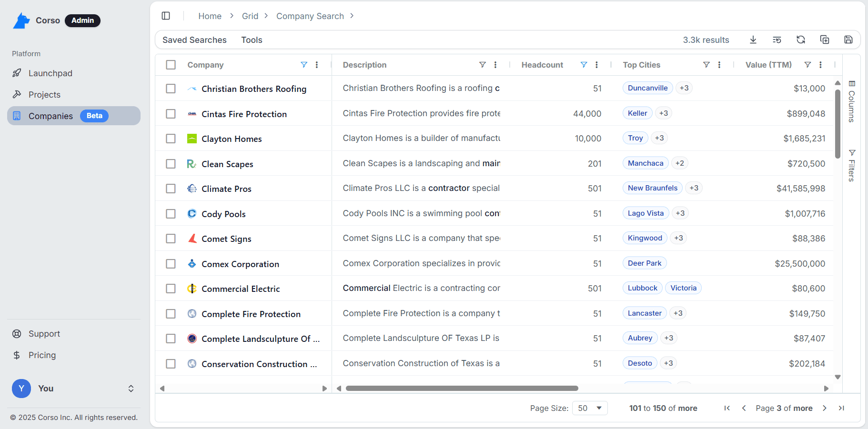Select the Christian Brothers Roofing row checkbox
The image size is (868, 429).
coord(171,89)
